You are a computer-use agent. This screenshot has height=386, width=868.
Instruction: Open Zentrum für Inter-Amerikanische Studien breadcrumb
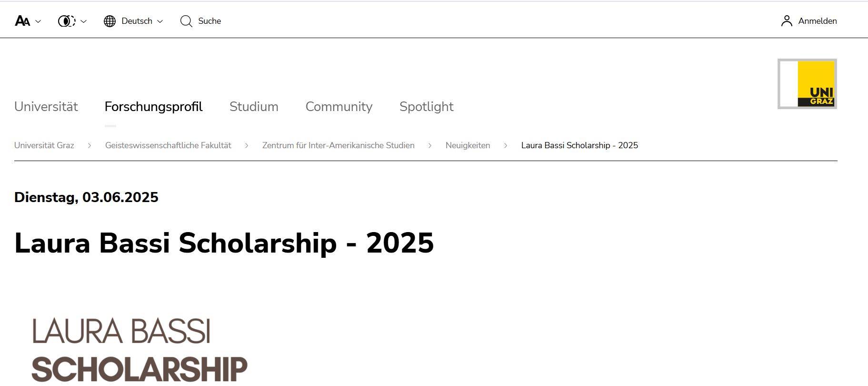click(x=339, y=145)
